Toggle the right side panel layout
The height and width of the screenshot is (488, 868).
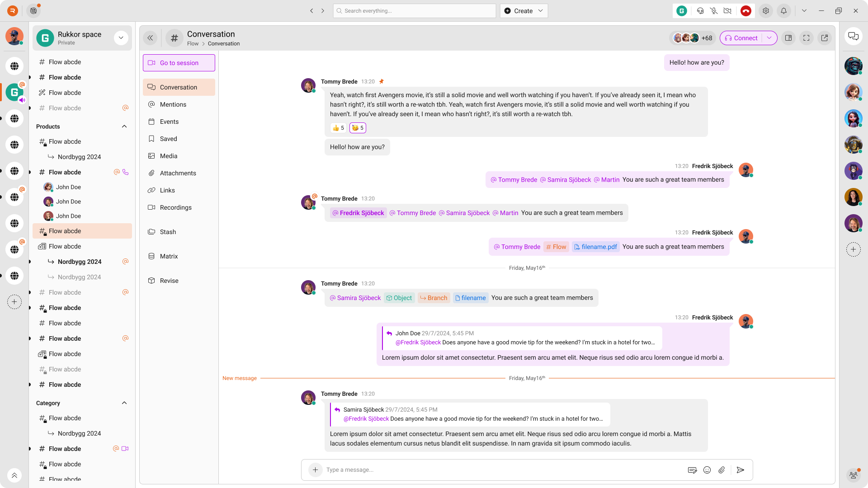[788, 38]
